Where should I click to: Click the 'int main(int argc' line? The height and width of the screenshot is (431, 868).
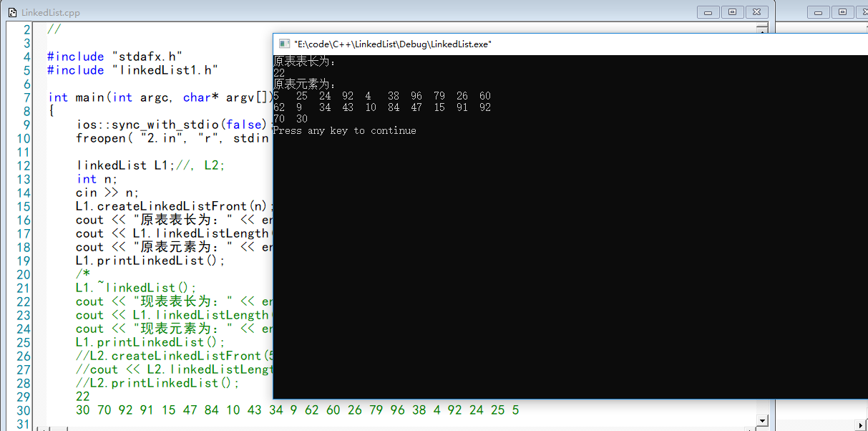pyautogui.click(x=160, y=97)
